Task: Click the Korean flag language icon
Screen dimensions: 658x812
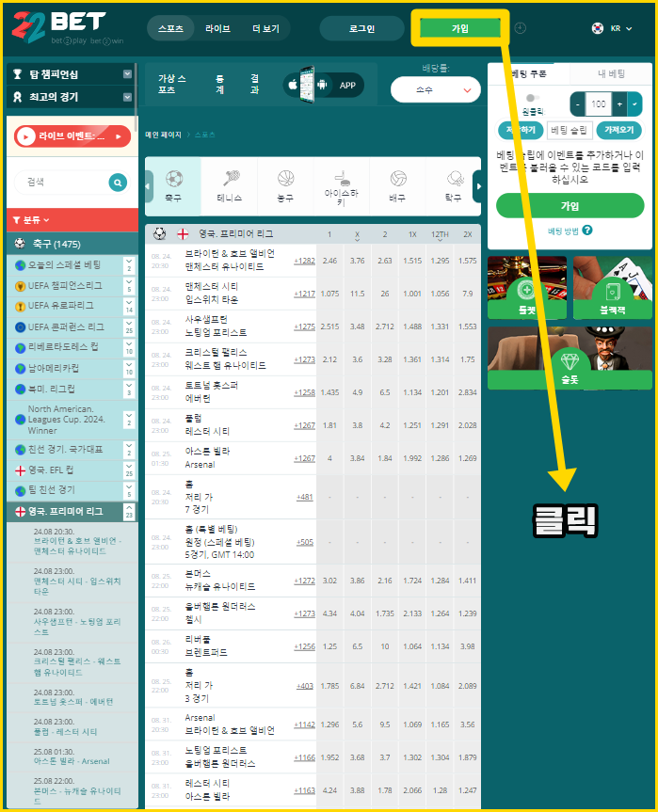Action: click(x=598, y=28)
